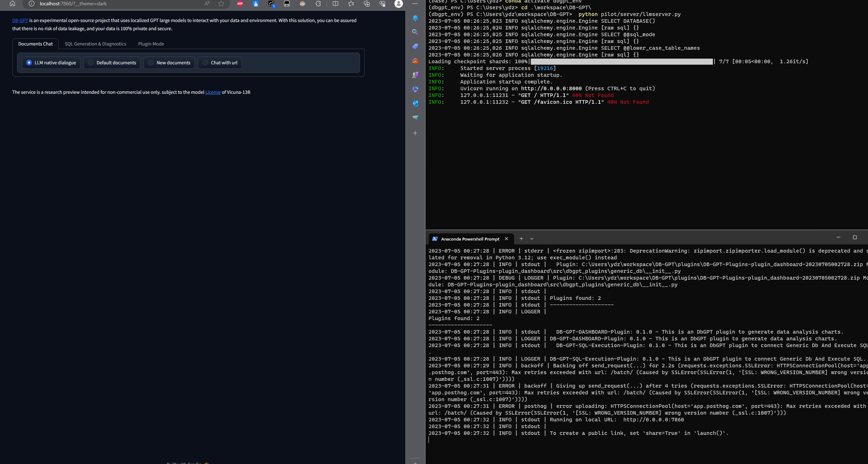868x464 pixels.
Task: Open the Search tool in the sidebar
Action: point(415,32)
